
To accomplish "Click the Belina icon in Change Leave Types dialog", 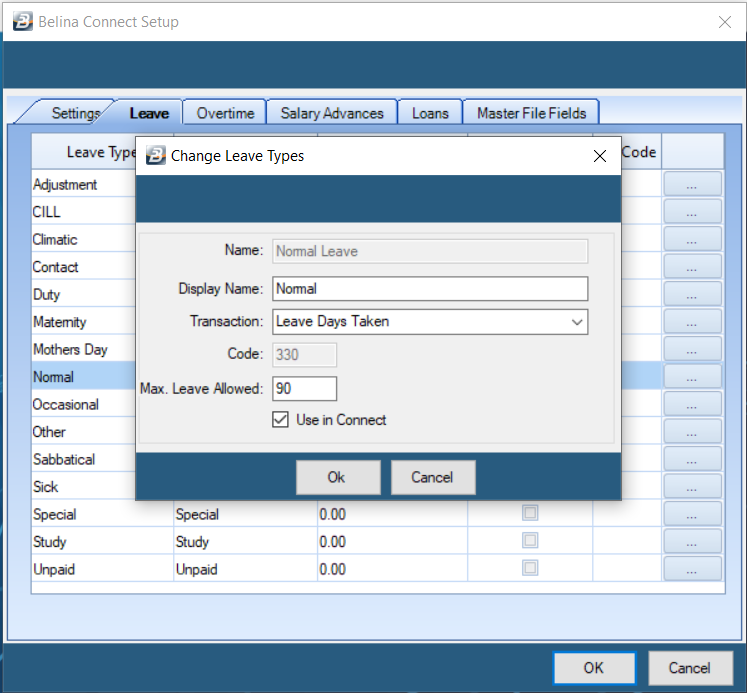I will coord(155,156).
